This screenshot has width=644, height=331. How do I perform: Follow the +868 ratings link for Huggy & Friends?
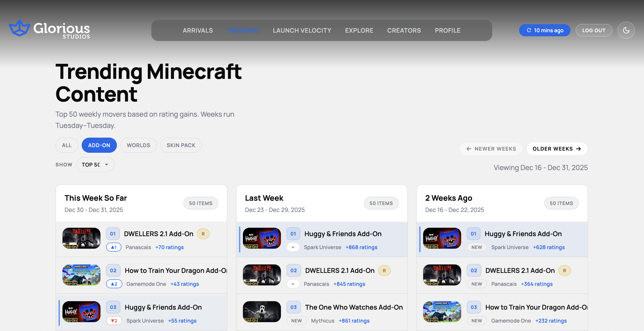pos(361,247)
